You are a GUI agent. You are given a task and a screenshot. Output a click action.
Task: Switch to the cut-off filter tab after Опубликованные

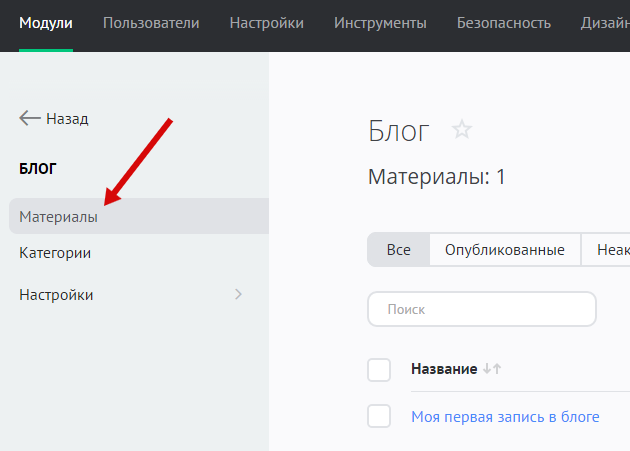606,250
